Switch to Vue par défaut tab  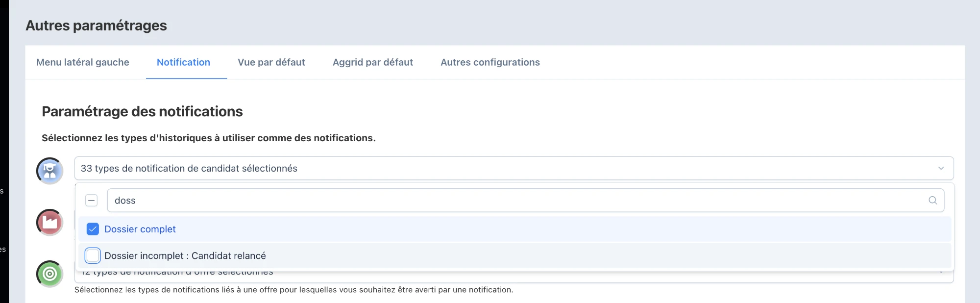tap(271, 62)
